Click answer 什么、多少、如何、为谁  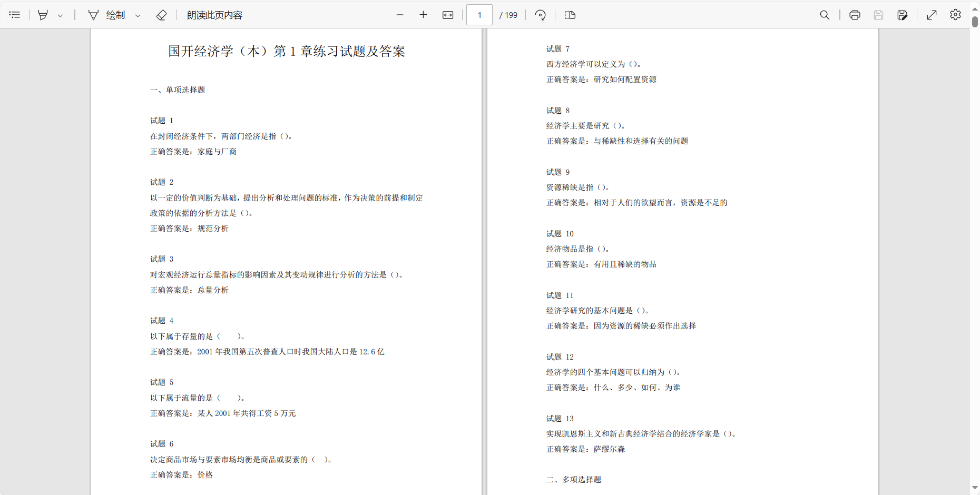pos(637,388)
